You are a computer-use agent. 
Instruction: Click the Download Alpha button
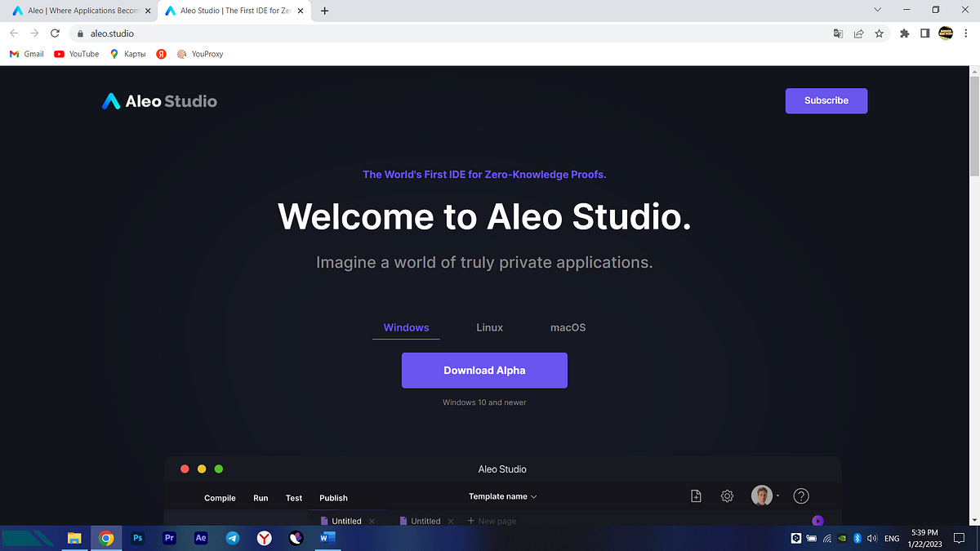(484, 370)
